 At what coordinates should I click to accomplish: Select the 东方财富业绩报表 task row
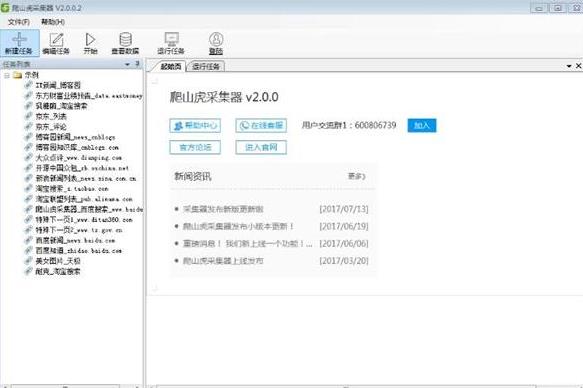tap(88, 96)
